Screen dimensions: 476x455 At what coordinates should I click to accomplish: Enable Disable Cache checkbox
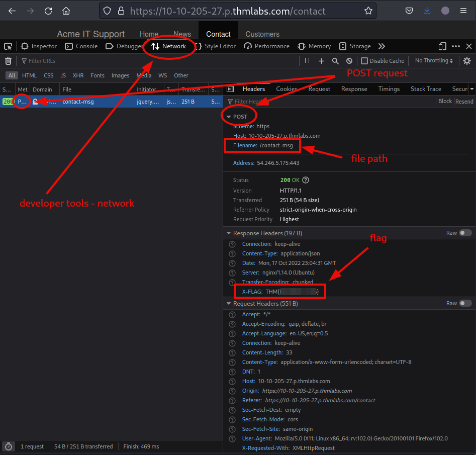pyautogui.click(x=364, y=61)
